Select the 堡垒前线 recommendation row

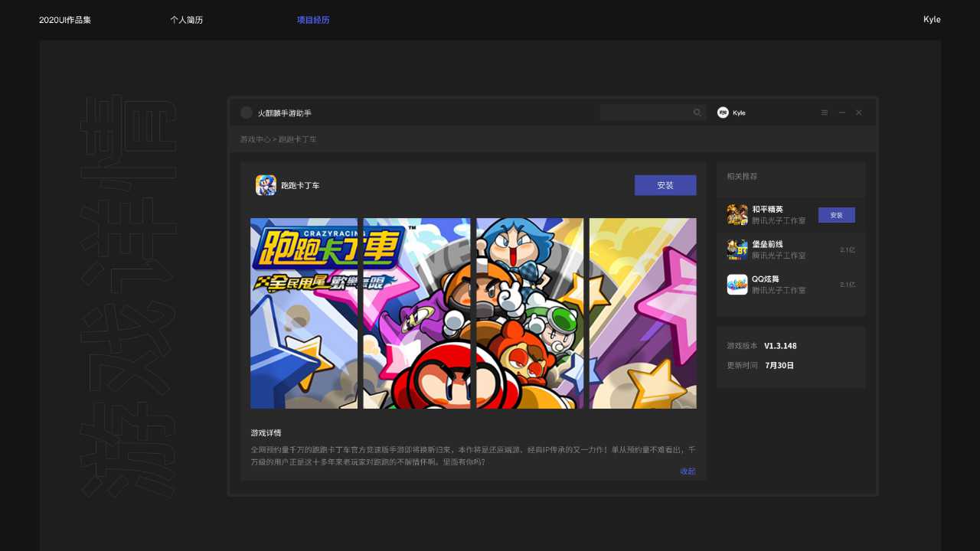[x=791, y=250]
